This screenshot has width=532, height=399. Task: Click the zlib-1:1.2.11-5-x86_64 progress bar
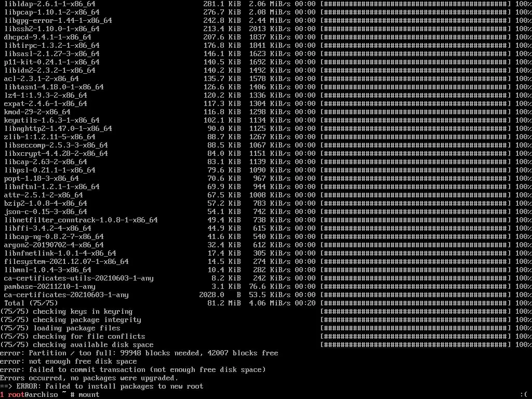coord(416,137)
